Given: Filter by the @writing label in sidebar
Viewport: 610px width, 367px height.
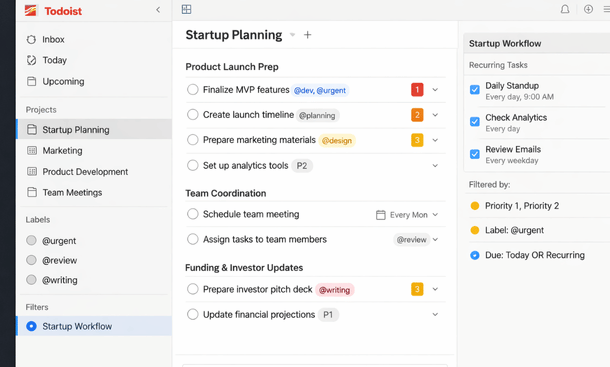Looking at the screenshot, I should click(x=60, y=280).
